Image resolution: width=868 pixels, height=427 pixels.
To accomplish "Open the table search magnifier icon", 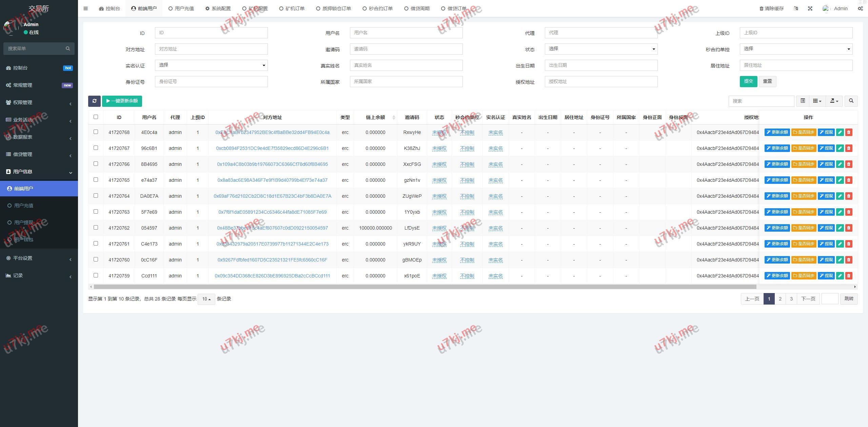I will pyautogui.click(x=851, y=101).
